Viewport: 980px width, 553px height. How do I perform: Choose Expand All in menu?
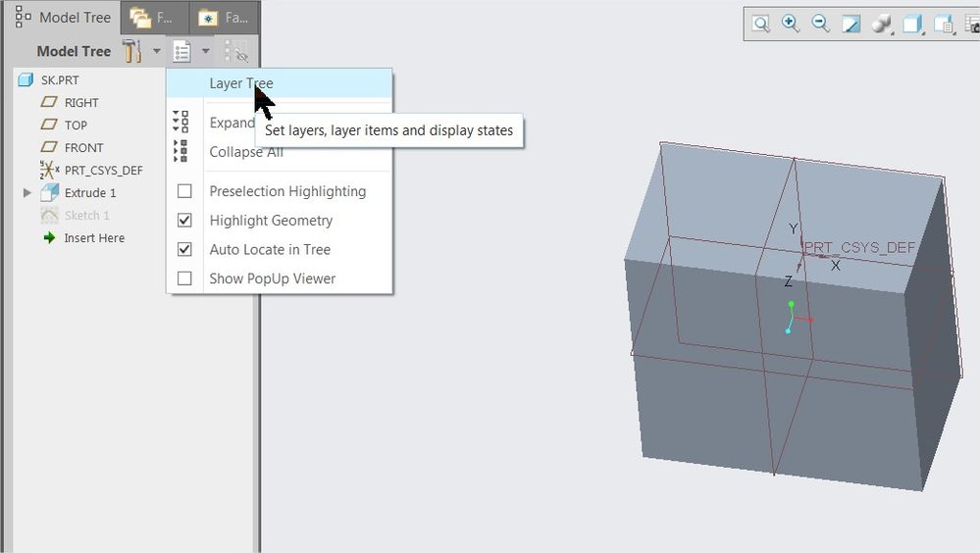coord(232,123)
